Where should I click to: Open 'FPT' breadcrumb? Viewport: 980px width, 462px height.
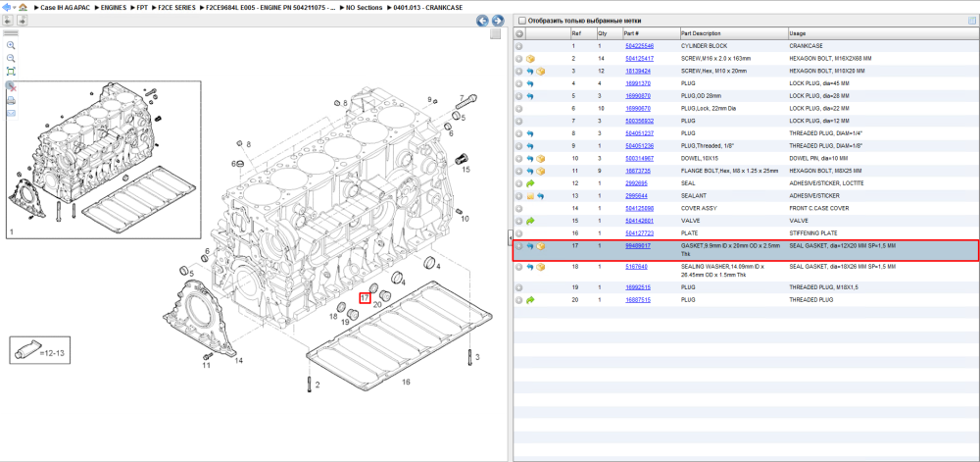point(142,8)
